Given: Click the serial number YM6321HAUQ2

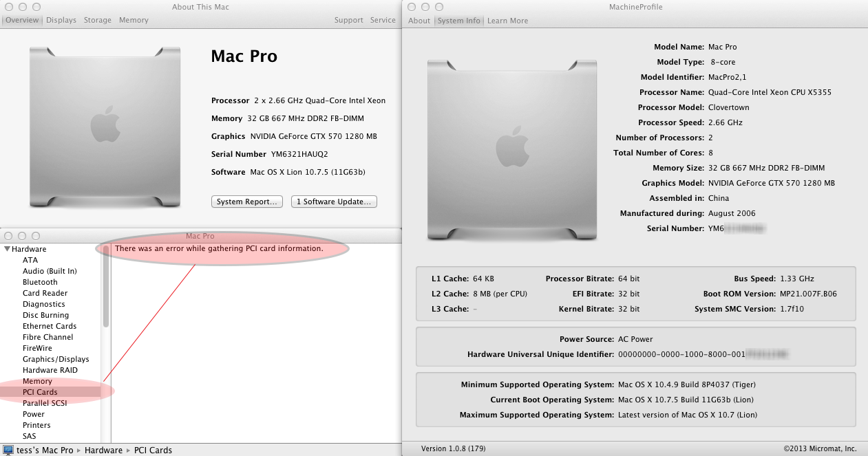Looking at the screenshot, I should coord(299,154).
